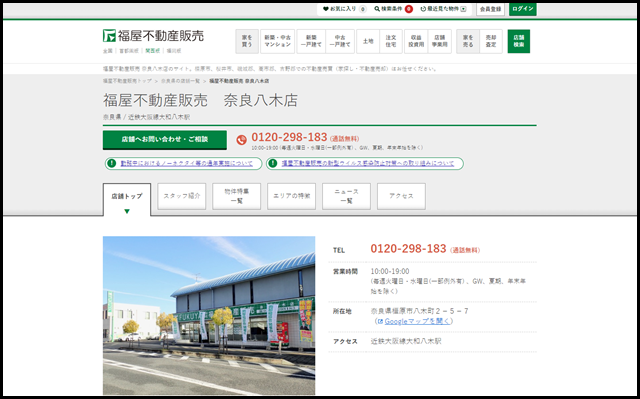Click the 検索条件 link in top bar
640x399 pixels.
pos(392,9)
